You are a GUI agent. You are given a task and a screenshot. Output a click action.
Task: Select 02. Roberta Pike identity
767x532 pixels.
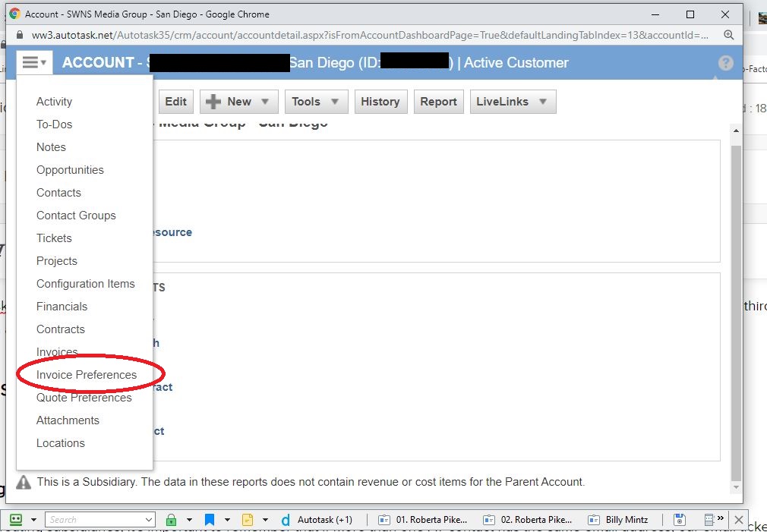click(527, 519)
